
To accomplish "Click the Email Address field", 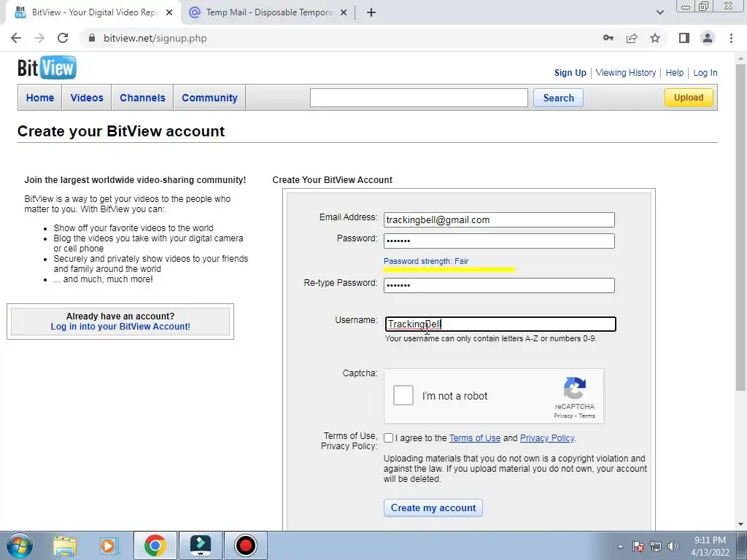I will tap(499, 219).
